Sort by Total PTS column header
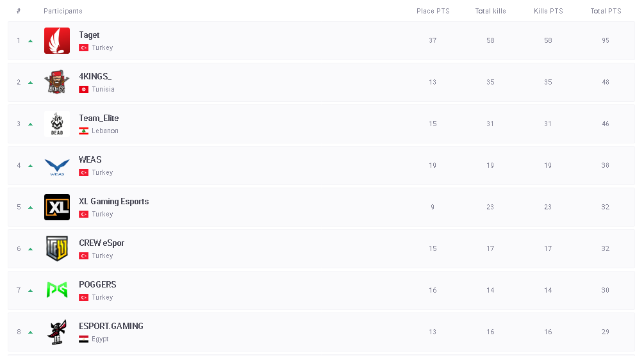This screenshot has width=644, height=356. (x=606, y=11)
